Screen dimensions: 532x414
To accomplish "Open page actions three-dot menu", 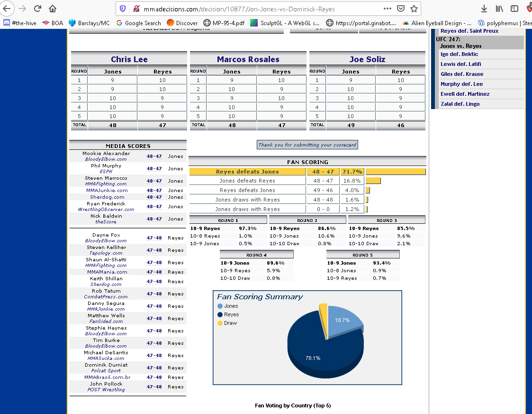I will pyautogui.click(x=388, y=9).
